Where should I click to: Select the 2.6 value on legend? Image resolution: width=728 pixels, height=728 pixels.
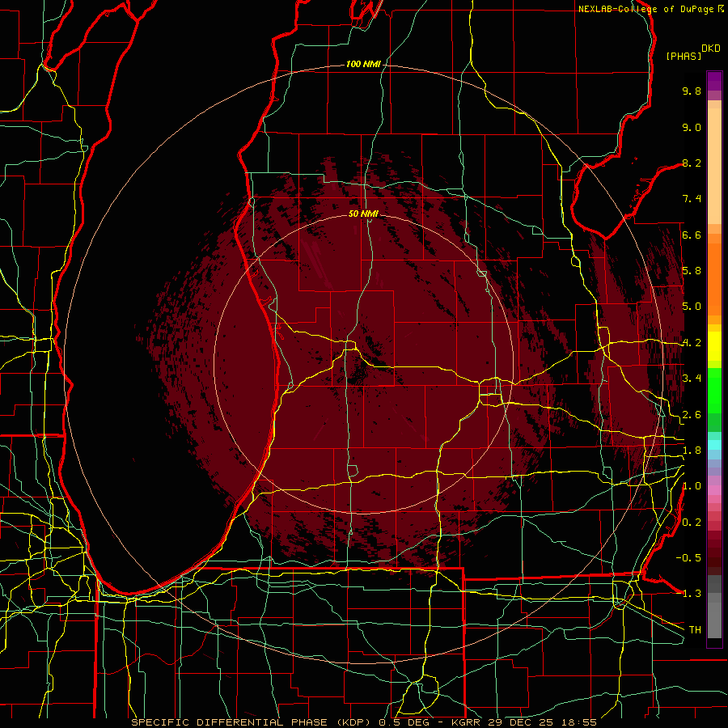[692, 415]
